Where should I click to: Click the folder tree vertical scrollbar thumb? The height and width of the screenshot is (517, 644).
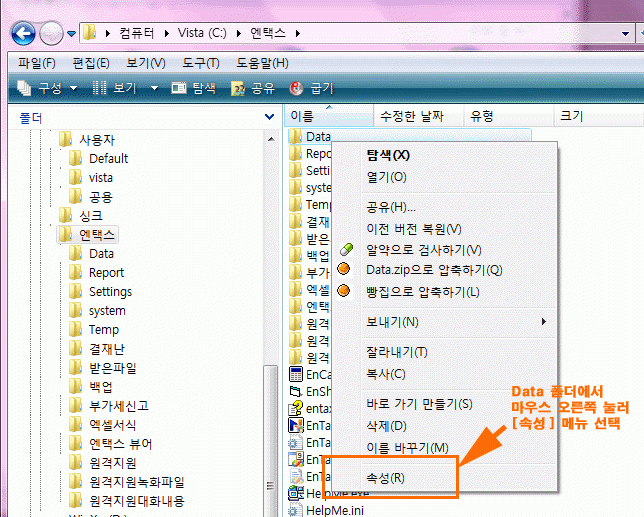(x=271, y=441)
